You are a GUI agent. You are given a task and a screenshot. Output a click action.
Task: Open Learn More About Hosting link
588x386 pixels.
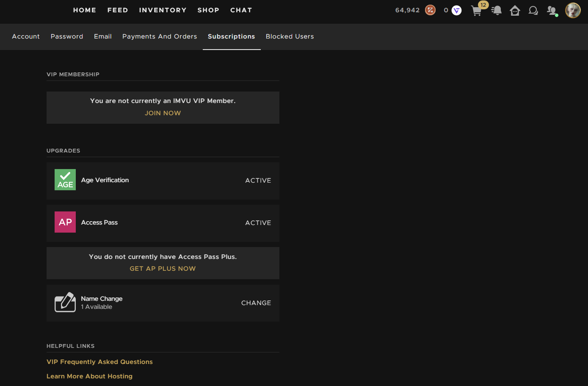pos(89,376)
